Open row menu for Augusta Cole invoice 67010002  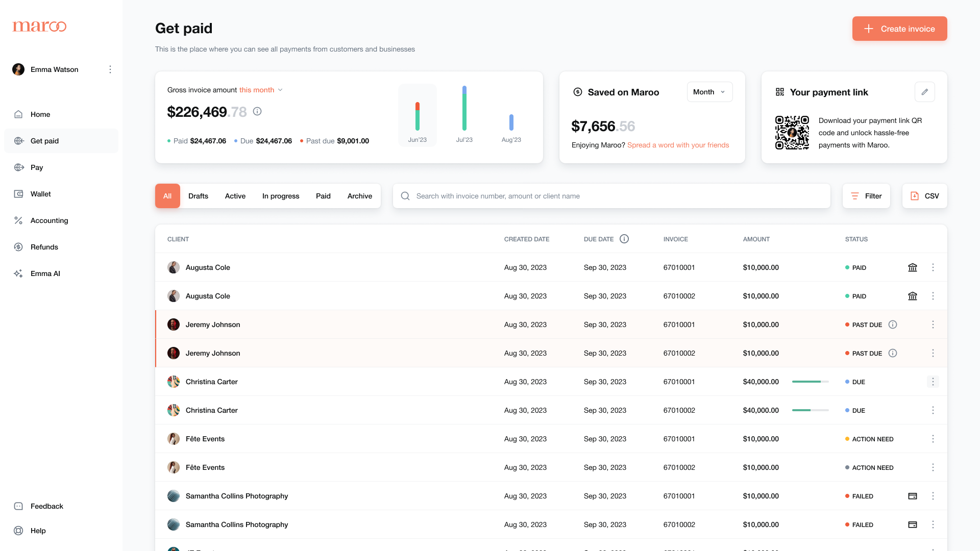tap(933, 296)
